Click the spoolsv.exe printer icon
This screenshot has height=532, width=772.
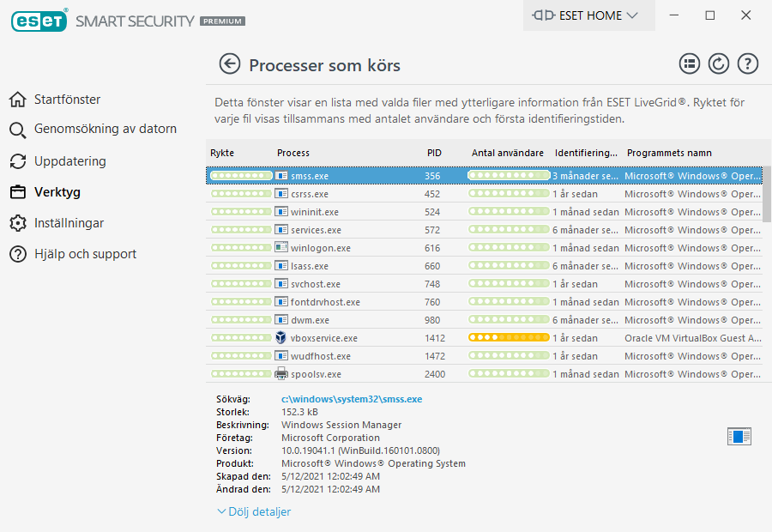pos(280,374)
